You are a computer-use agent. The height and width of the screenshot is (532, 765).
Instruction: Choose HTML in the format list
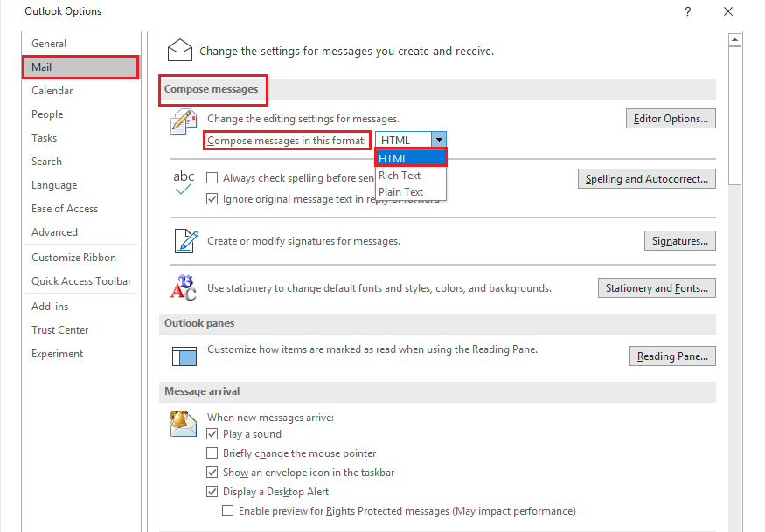[x=411, y=158]
